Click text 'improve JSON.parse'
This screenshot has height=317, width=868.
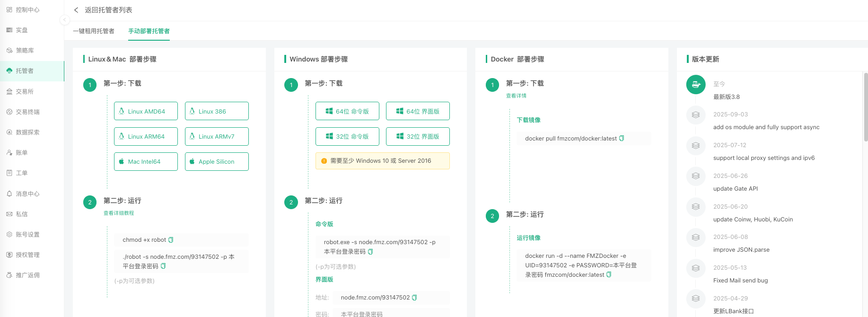pyautogui.click(x=741, y=250)
